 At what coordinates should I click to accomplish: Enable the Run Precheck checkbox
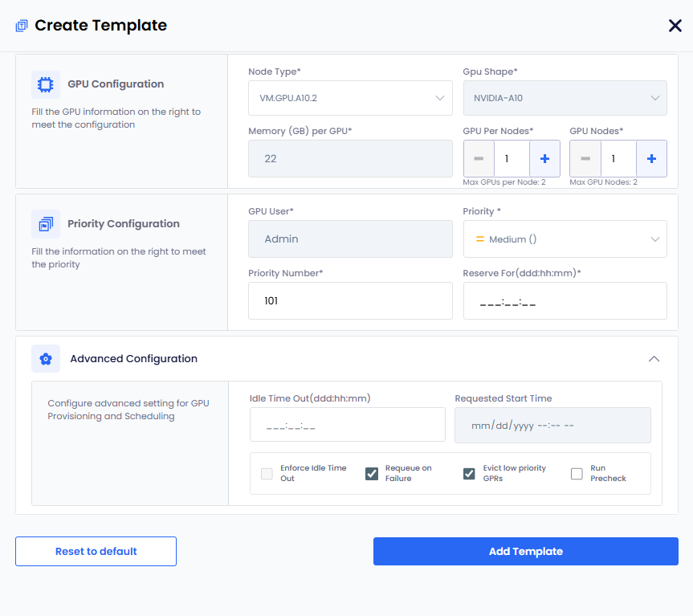(x=577, y=474)
